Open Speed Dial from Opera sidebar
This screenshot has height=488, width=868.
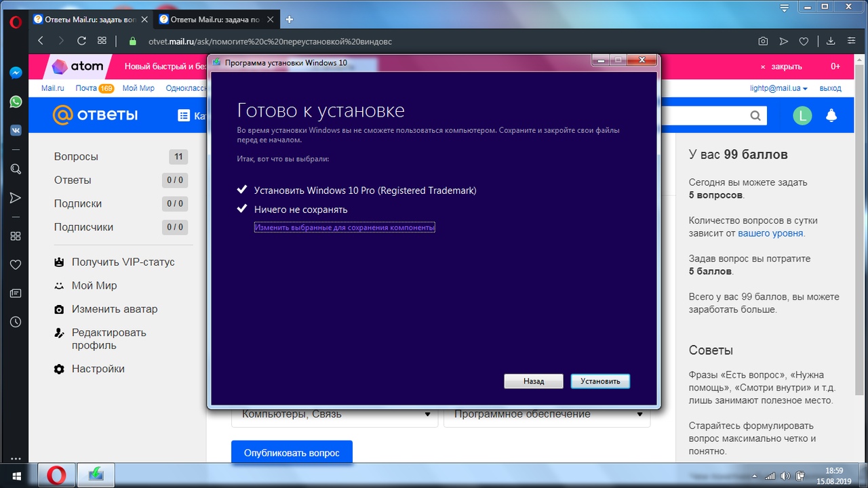coord(15,236)
